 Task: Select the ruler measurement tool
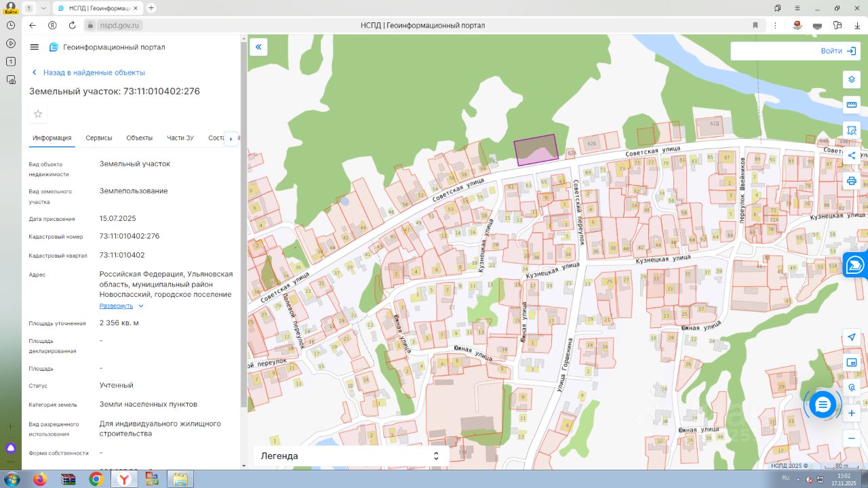click(852, 104)
